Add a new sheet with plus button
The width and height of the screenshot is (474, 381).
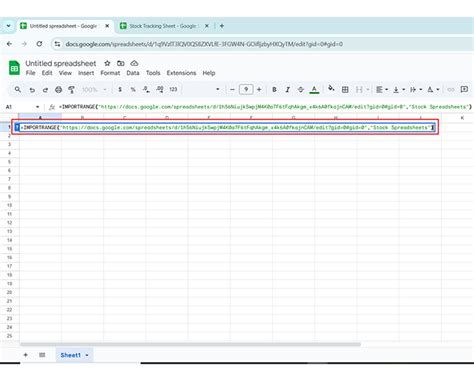point(26,355)
